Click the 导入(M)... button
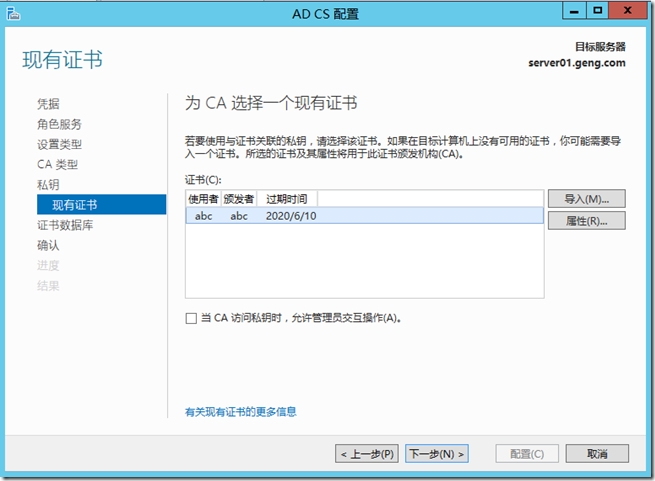This screenshot has width=655, height=481. coord(586,199)
